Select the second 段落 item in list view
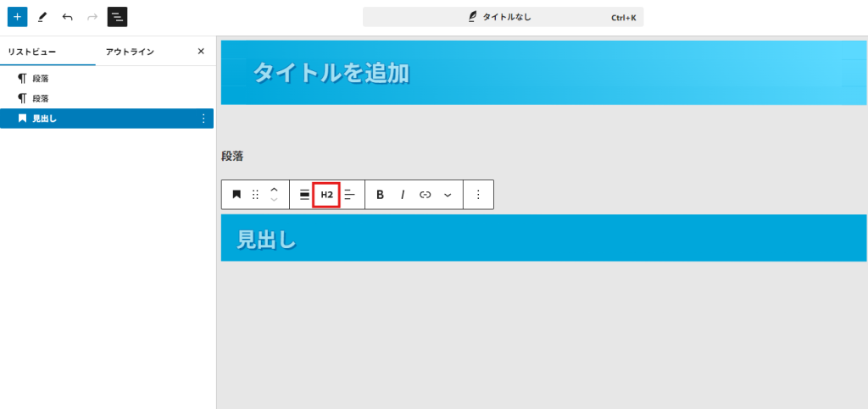The height and width of the screenshot is (409, 868). pyautogui.click(x=41, y=98)
